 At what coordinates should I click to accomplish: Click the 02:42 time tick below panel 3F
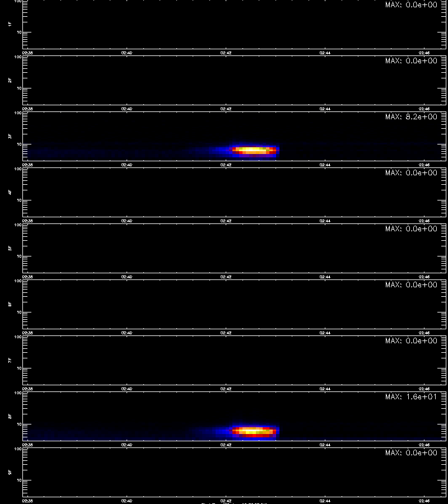pyautogui.click(x=226, y=165)
